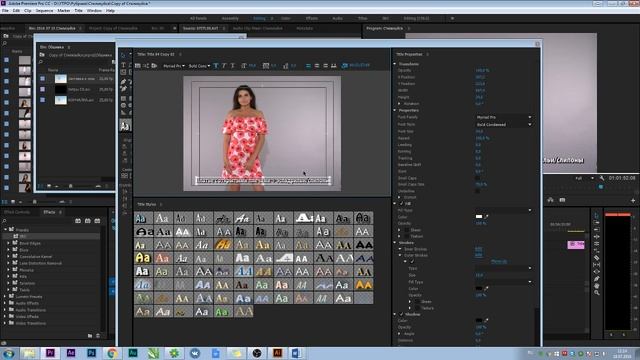Open Font Family dropdown in Title Properties
The height and width of the screenshot is (360, 640).
tap(504, 117)
